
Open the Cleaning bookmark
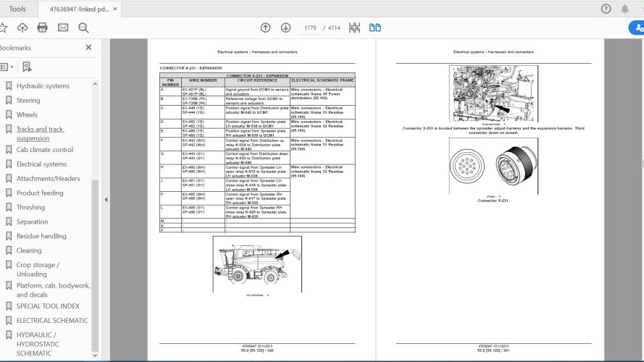(x=29, y=250)
